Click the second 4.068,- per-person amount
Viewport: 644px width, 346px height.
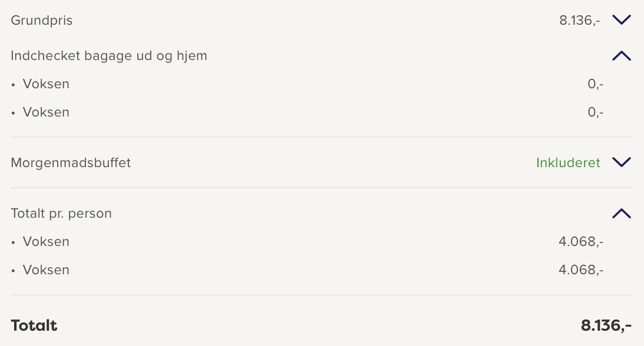tap(580, 270)
